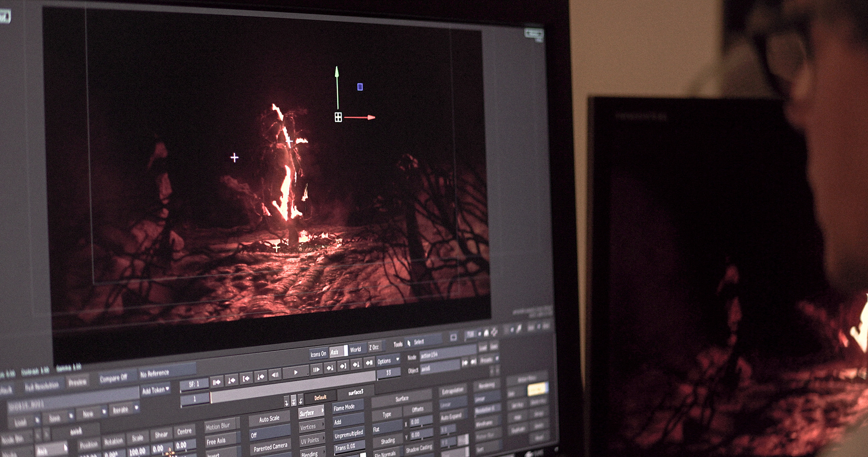Click the end frame field showing 33
Viewport: 868px width, 457px height.
point(388,372)
